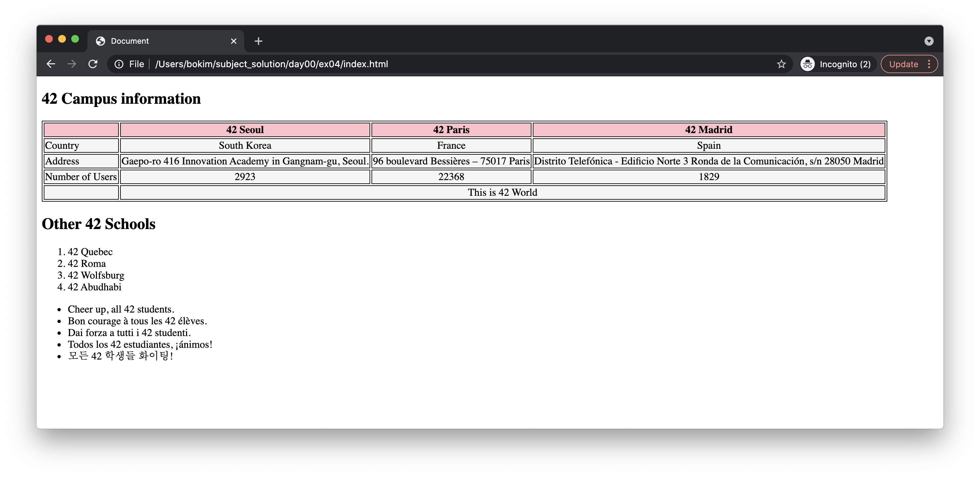Go forward using the forward arrow

(x=71, y=64)
